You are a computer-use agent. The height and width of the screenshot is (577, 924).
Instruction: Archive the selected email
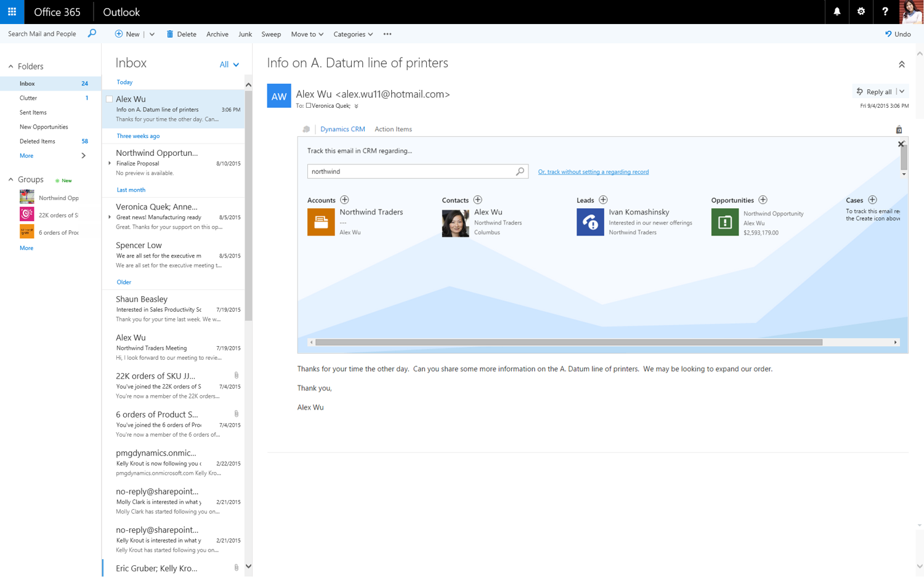(217, 34)
